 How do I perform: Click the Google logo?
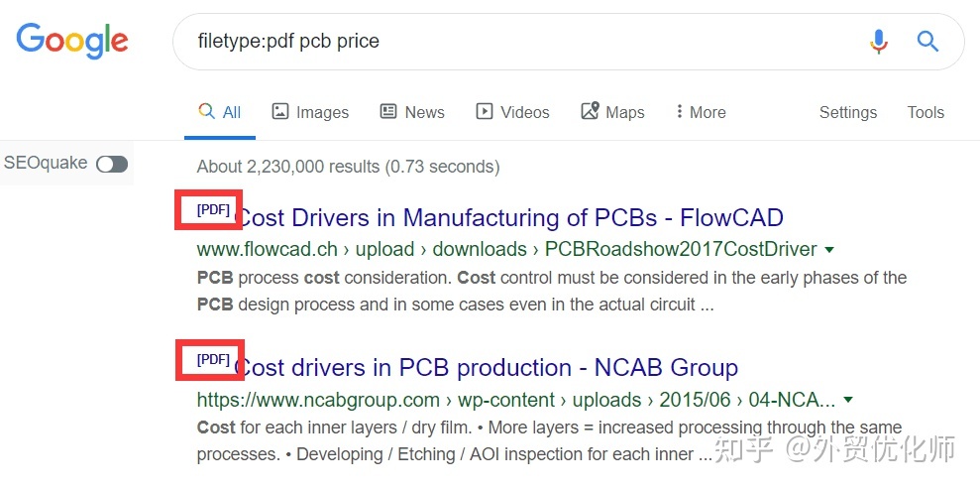coord(72,42)
